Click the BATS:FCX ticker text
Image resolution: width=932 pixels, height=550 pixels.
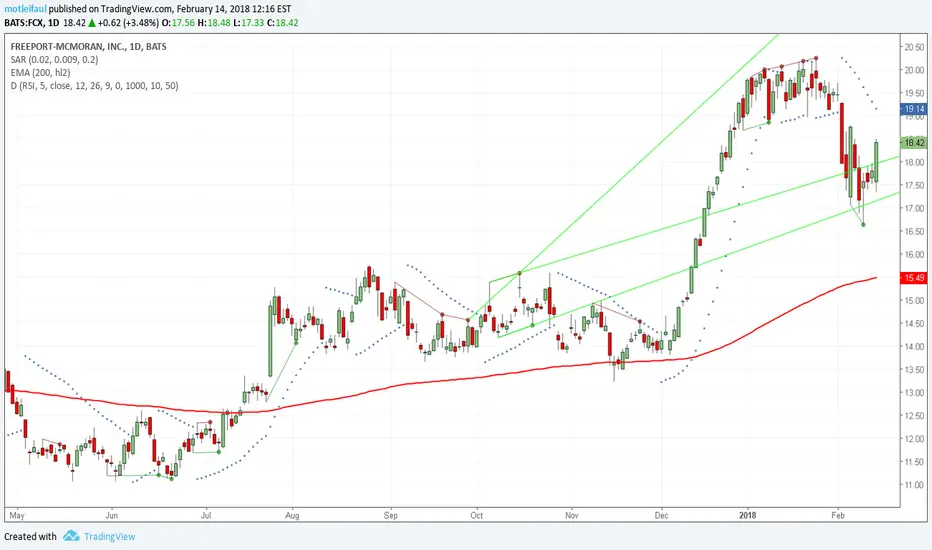24,23
